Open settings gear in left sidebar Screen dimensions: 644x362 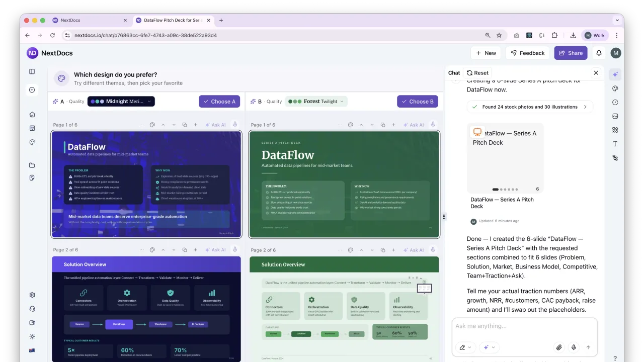(32, 295)
